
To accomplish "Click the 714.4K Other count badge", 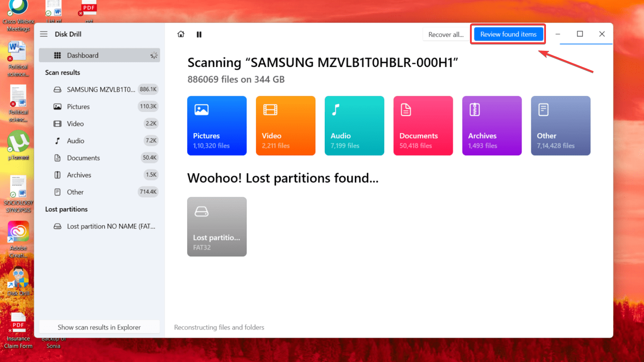I will [148, 192].
